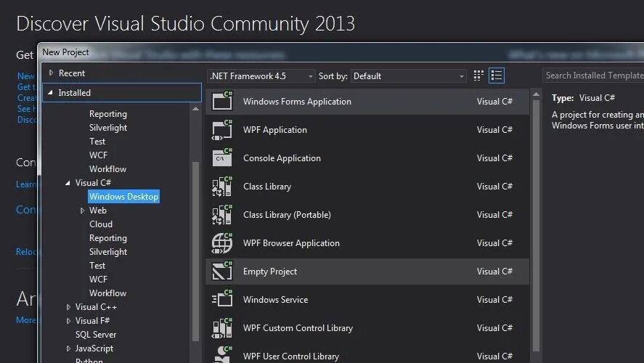The width and height of the screenshot is (644, 363).
Task: Select the upper WCF tree item above Visual C#
Action: tap(98, 155)
